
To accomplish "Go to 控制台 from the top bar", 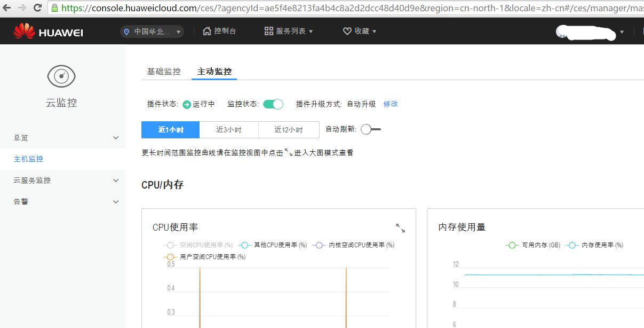I will pyautogui.click(x=219, y=32).
